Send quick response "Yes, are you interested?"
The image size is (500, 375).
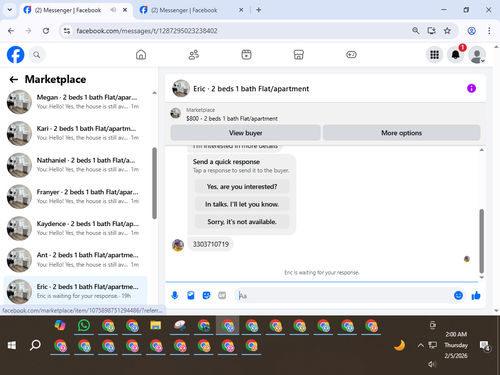242,187
